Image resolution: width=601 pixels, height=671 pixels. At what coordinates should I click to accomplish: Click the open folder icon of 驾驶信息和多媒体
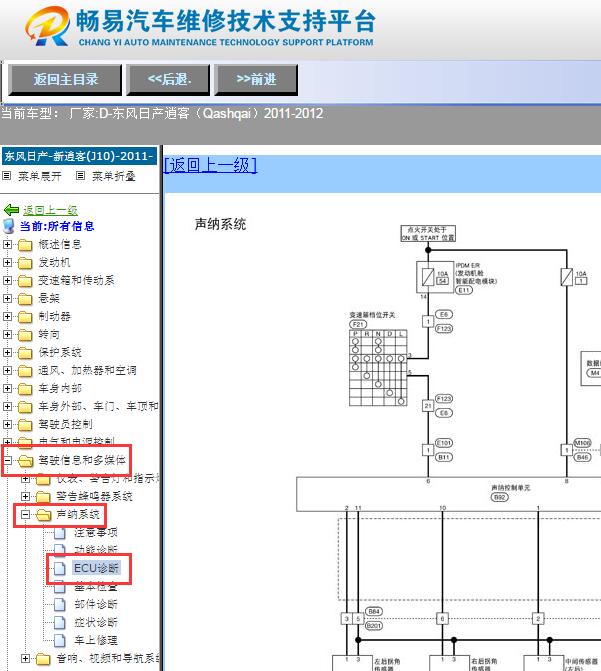[26, 461]
